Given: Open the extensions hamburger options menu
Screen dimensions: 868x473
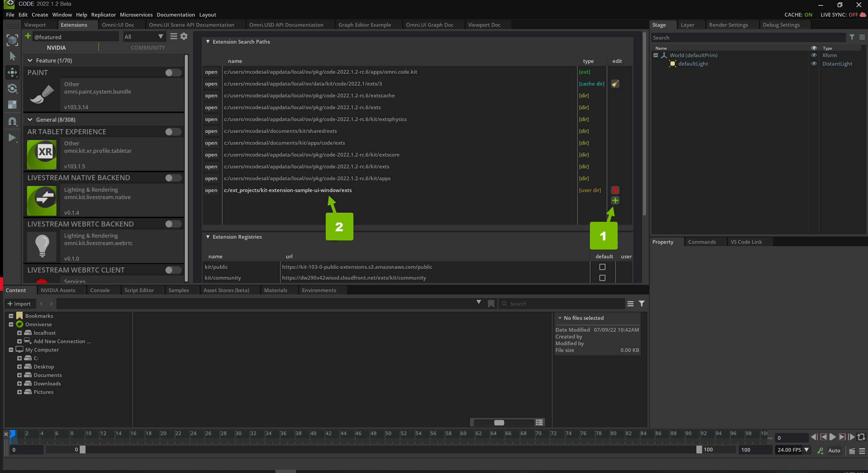Looking at the screenshot, I should click(174, 37).
